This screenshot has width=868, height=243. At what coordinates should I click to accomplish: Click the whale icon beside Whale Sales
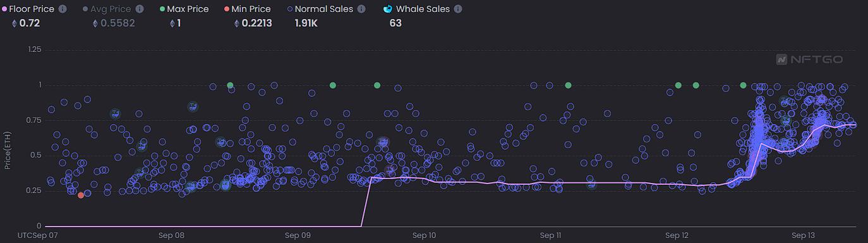click(387, 9)
